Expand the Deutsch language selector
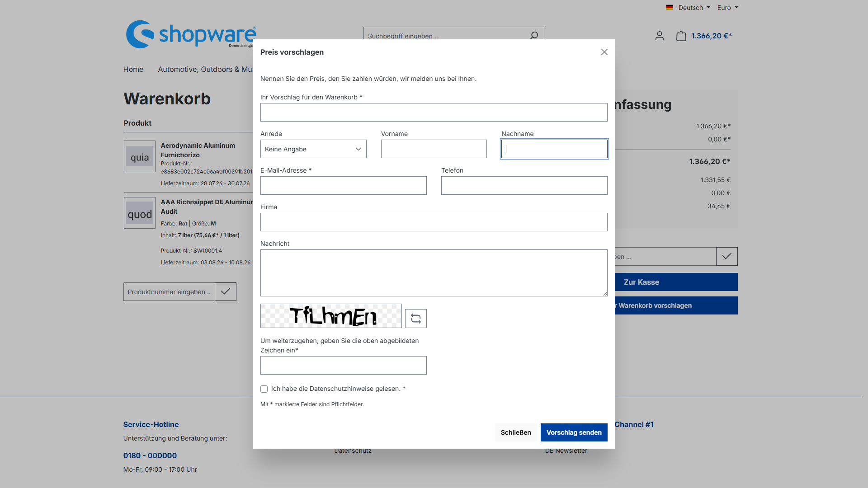 click(694, 8)
